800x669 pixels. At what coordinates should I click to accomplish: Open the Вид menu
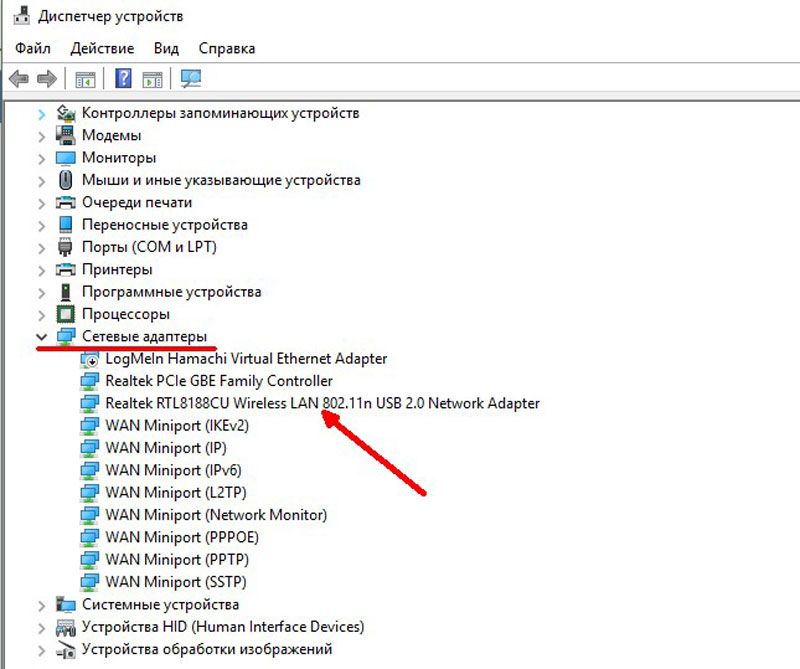(166, 48)
